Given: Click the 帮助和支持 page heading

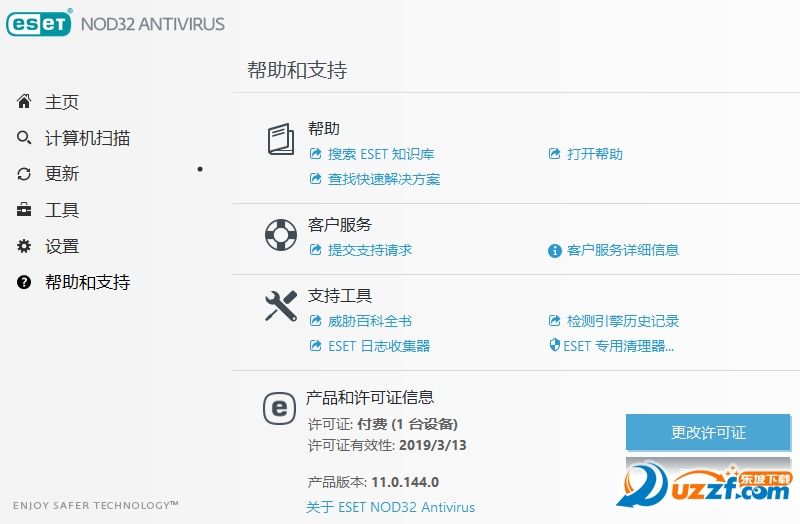Looking at the screenshot, I should pos(297,70).
